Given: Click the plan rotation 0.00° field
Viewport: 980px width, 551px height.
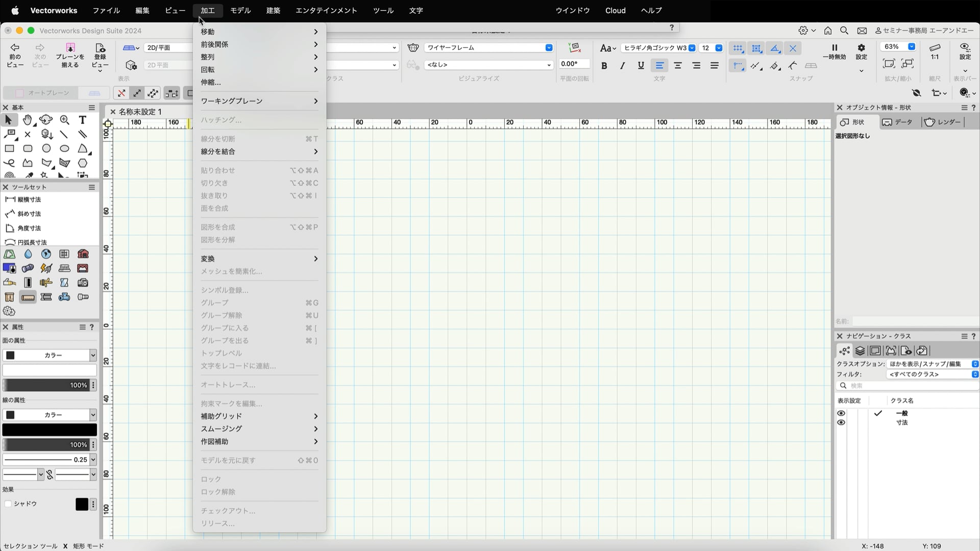Looking at the screenshot, I should pyautogui.click(x=574, y=64).
